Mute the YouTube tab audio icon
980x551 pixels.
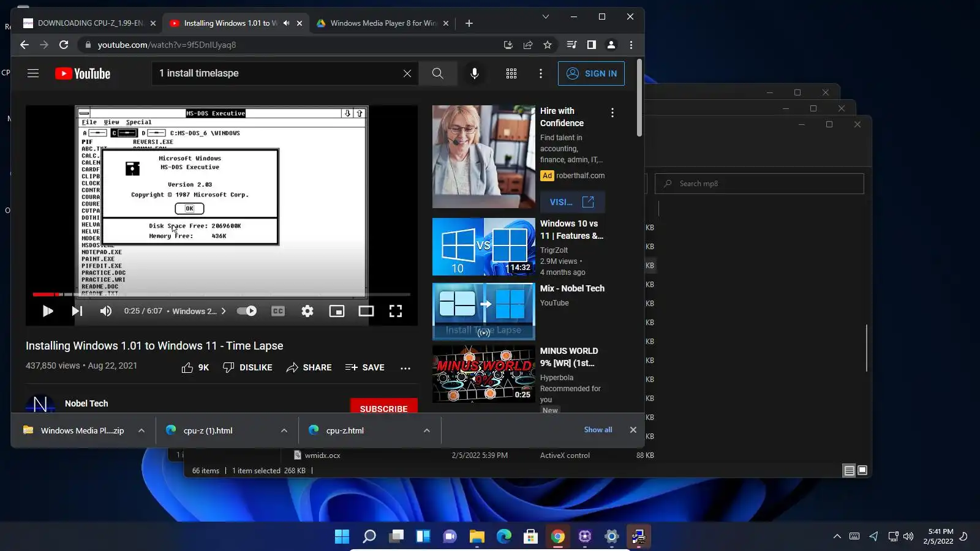pyautogui.click(x=286, y=23)
